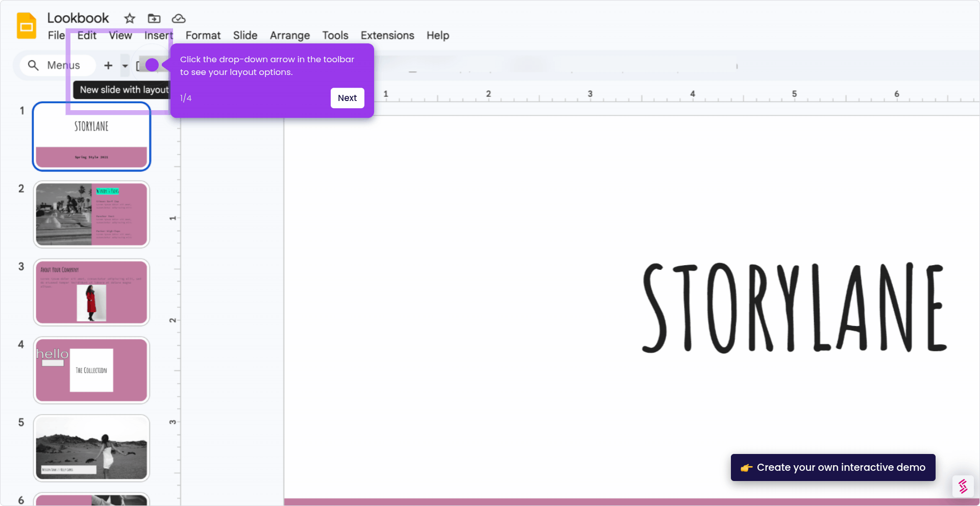Viewport: 980px width, 506px height.
Task: Click the STORYLANE title text on slide
Action: pyautogui.click(x=794, y=308)
